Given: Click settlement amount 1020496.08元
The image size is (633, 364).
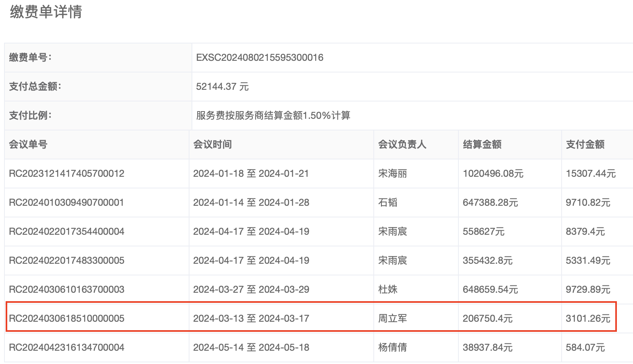Looking at the screenshot, I should pos(493,174).
